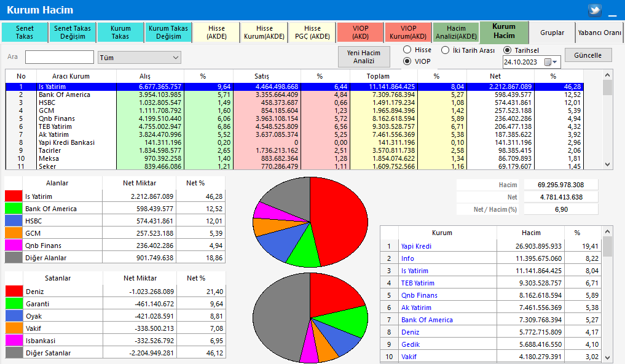The width and height of the screenshot is (625, 364).
Task: Open Is Yatirim link in Kurum list
Action: 415,271
